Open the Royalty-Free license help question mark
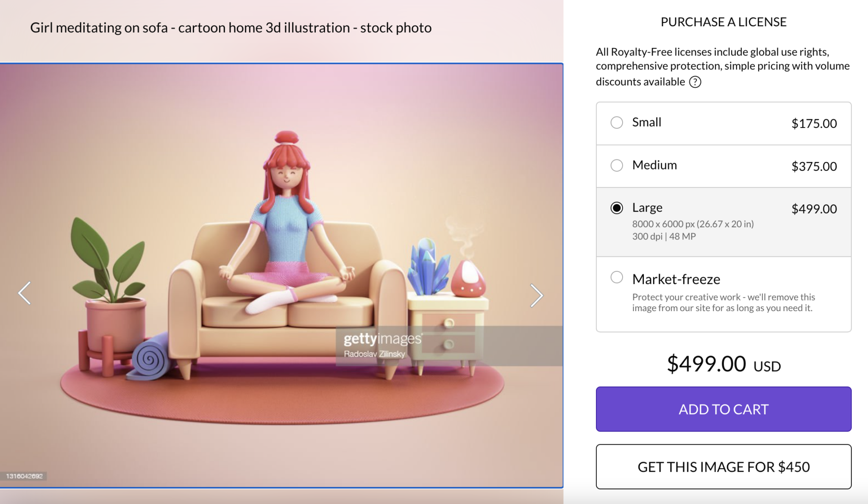The height and width of the screenshot is (504, 868). pos(695,82)
